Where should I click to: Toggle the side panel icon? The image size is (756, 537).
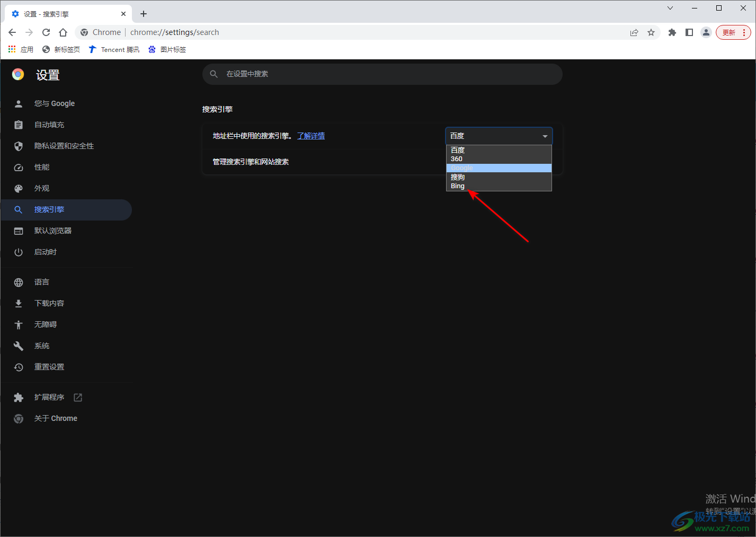pos(689,32)
